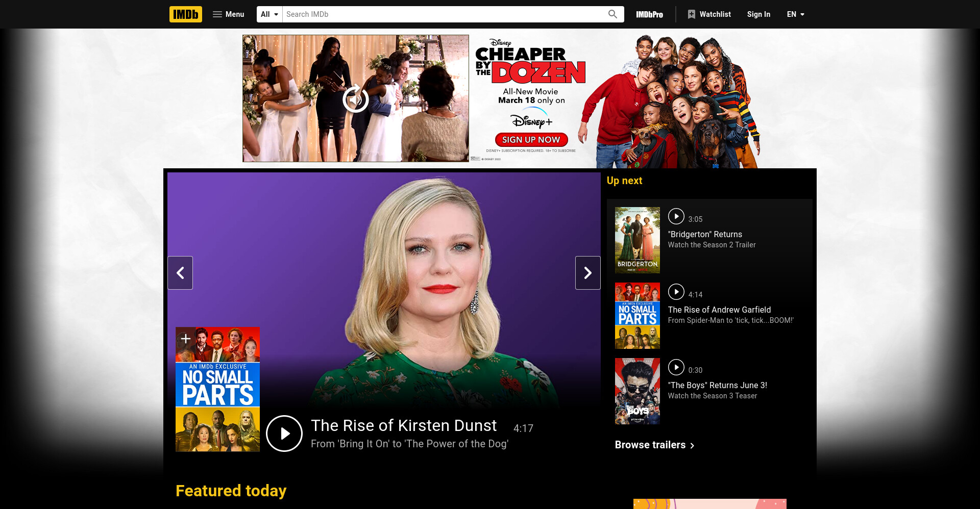Expand the EN language dropdown

point(795,14)
